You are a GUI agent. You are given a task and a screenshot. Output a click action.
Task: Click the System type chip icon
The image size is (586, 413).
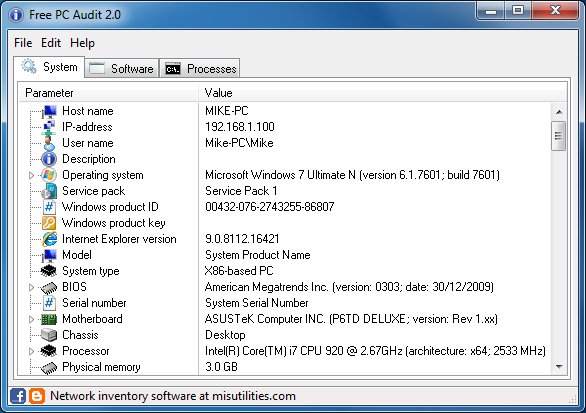(49, 271)
